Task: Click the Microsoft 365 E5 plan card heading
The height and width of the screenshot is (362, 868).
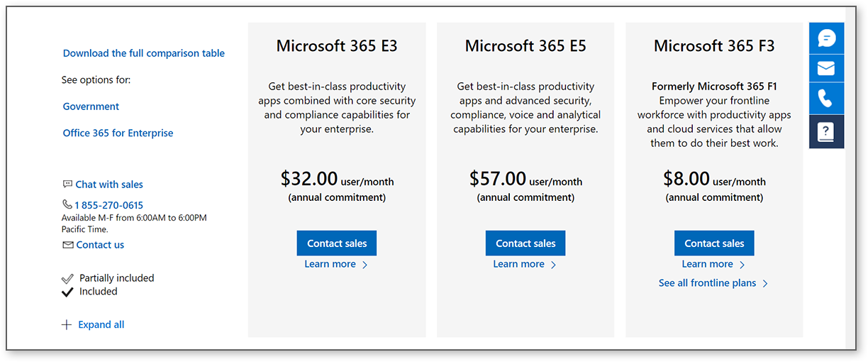Action: pyautogui.click(x=525, y=46)
